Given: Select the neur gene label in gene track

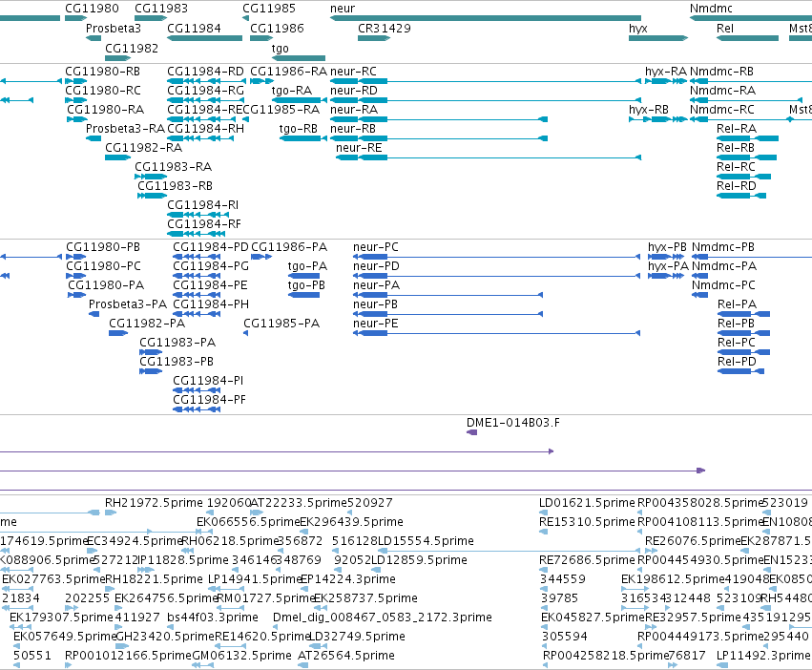Looking at the screenshot, I should click(343, 9).
